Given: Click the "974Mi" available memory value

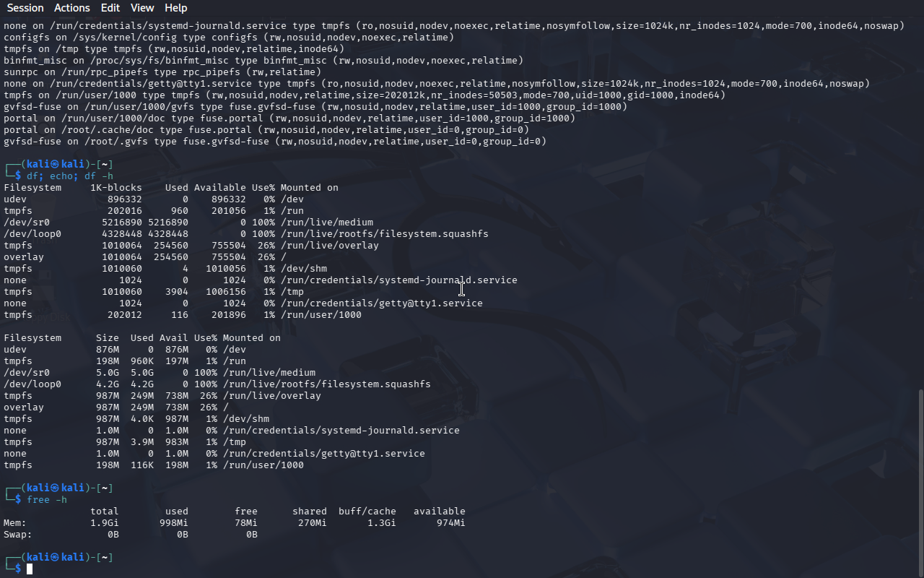Looking at the screenshot, I should [450, 523].
